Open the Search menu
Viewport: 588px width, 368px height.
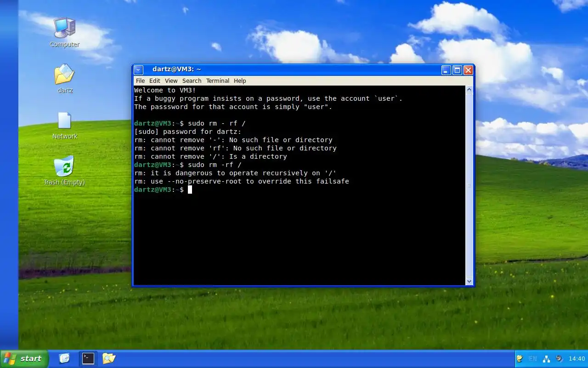pyautogui.click(x=192, y=80)
